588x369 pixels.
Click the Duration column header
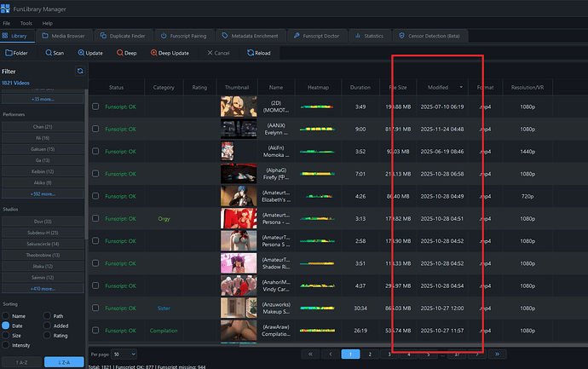(x=360, y=88)
